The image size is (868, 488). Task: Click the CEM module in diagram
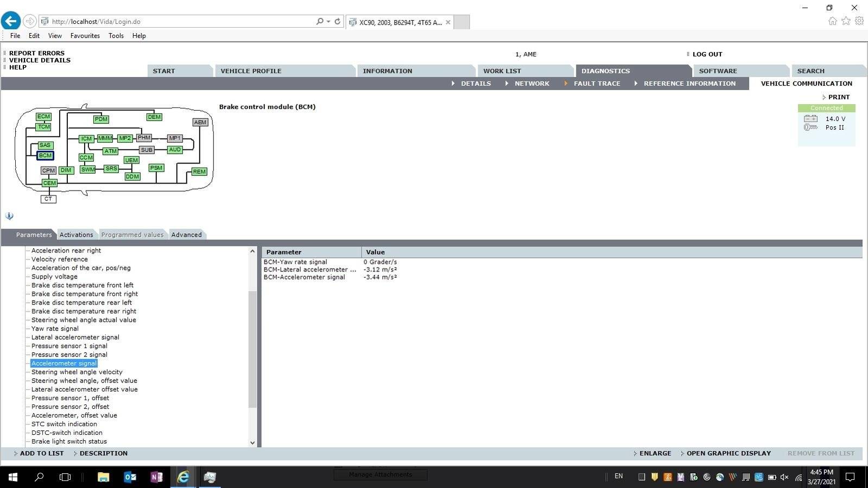click(49, 183)
